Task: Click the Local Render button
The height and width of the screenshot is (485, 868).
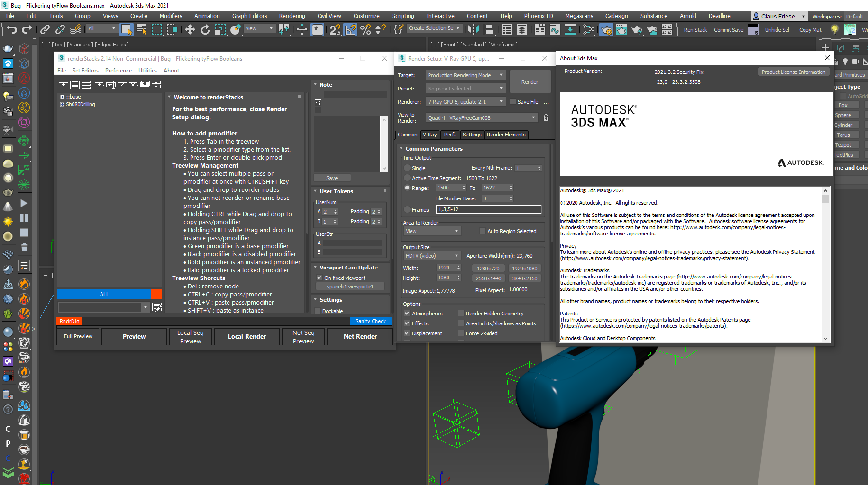Action: (x=247, y=336)
